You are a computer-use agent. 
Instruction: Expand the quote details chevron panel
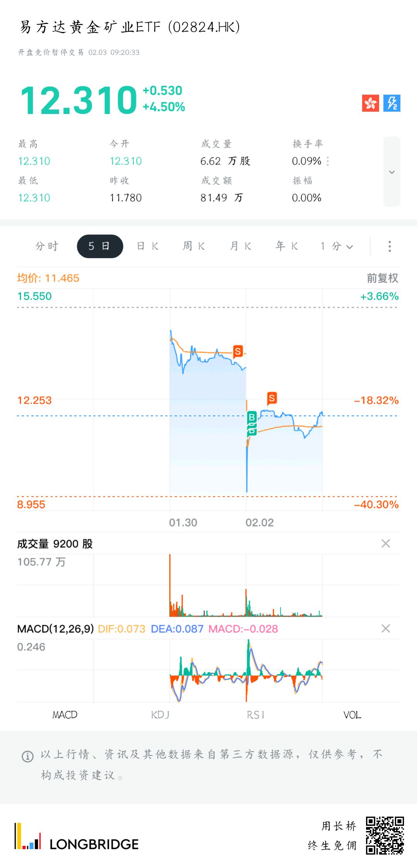pyautogui.click(x=392, y=172)
